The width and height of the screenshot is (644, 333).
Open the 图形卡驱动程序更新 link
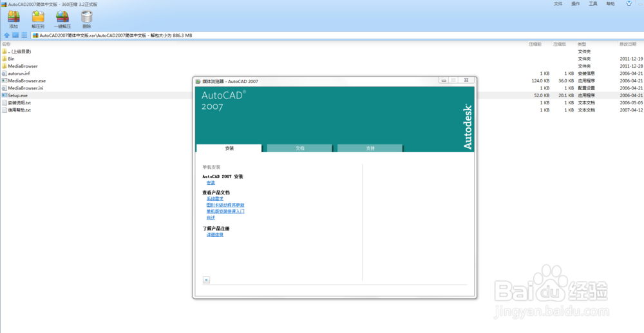tap(225, 205)
